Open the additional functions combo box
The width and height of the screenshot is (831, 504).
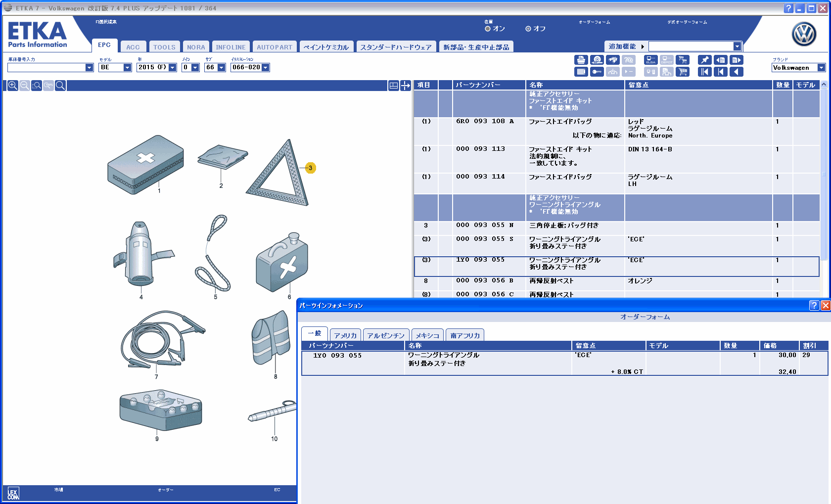pyautogui.click(x=695, y=46)
